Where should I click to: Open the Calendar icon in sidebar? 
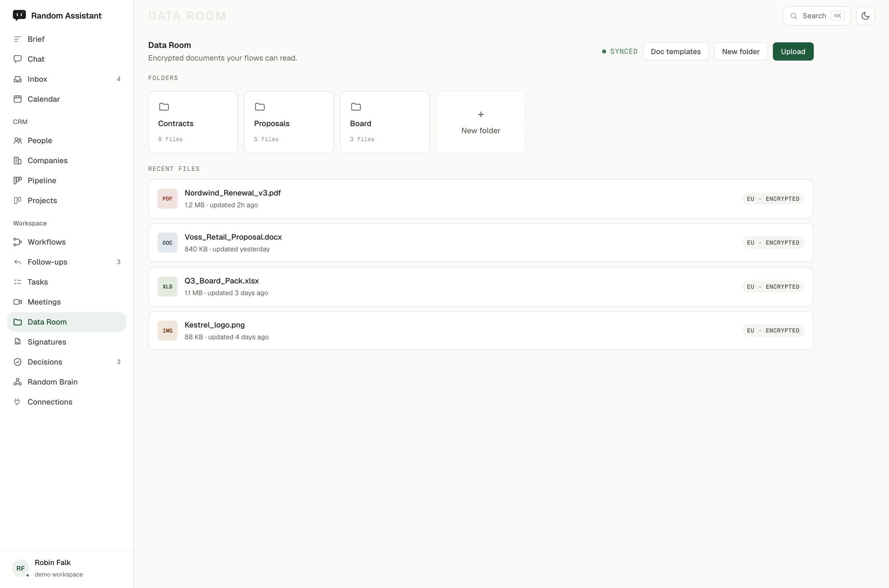click(x=17, y=99)
